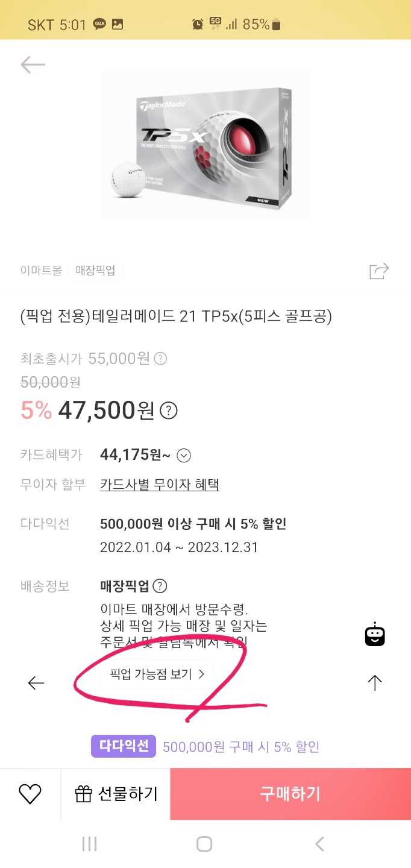This screenshot has width=411, height=868.
Task: Tap the scroll-to-top arrow icon
Action: [375, 682]
